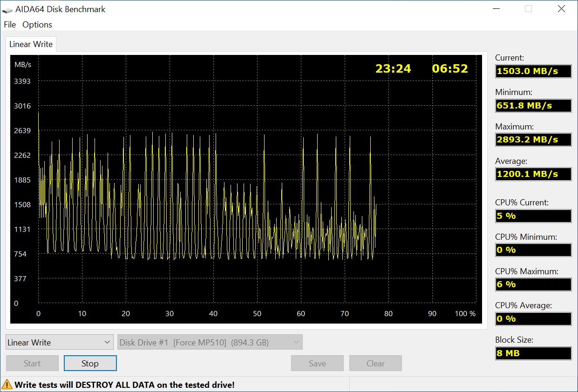Click the Start button
Image resolution: width=578 pixels, height=392 pixels.
pyautogui.click(x=32, y=363)
